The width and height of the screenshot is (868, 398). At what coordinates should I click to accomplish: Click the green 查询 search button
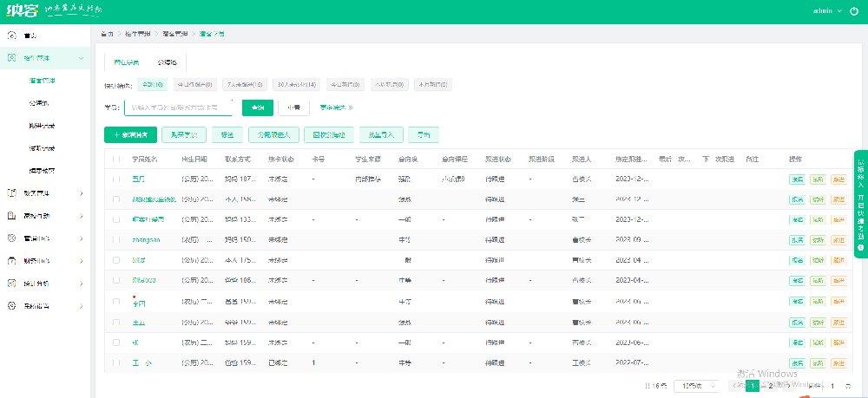click(x=258, y=108)
